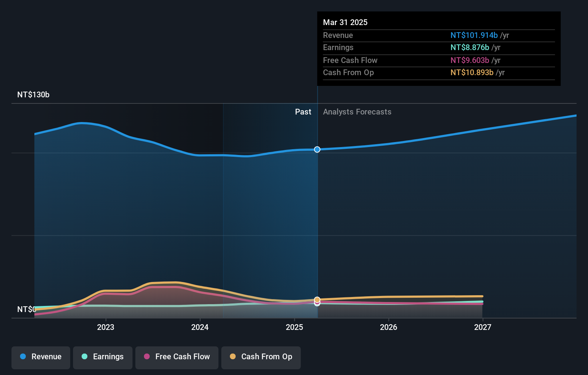The height and width of the screenshot is (375, 588).
Task: Click the 2024 x-axis label
Action: click(x=200, y=327)
